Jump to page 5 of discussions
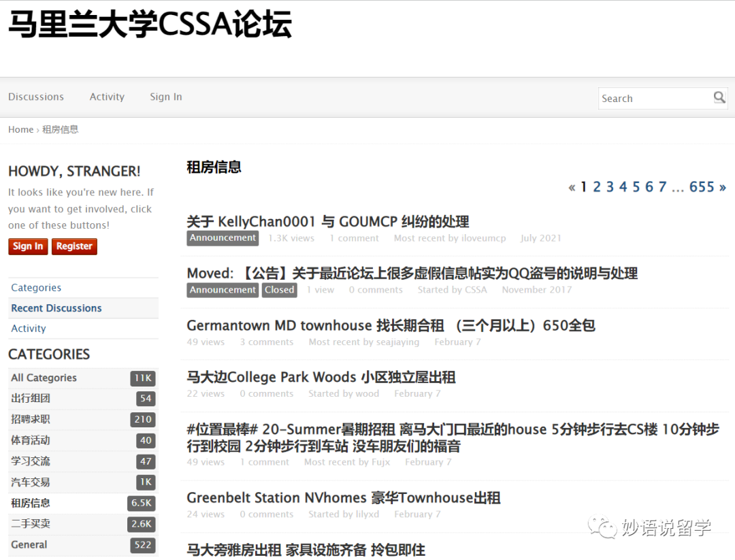Viewport: 735px width, 560px height. pyautogui.click(x=636, y=187)
